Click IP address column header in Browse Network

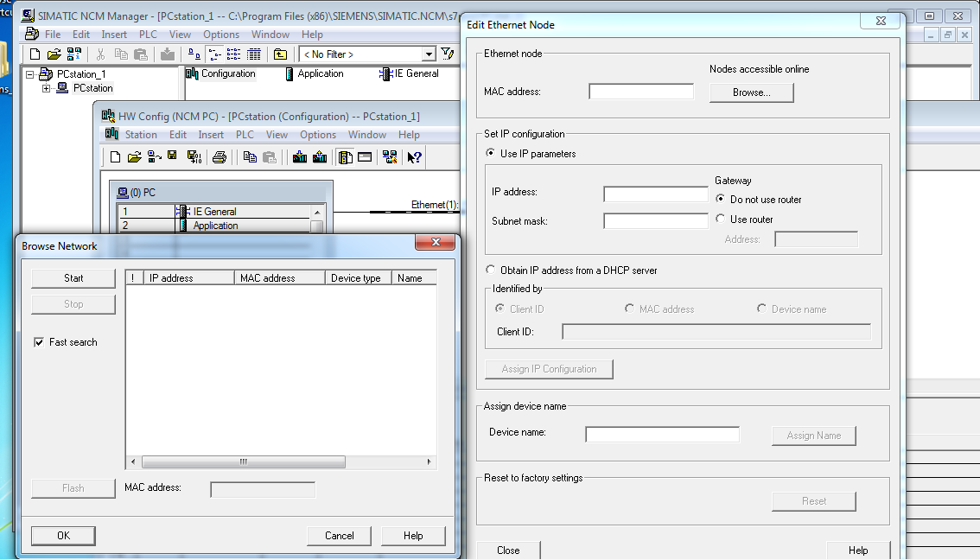pos(188,278)
